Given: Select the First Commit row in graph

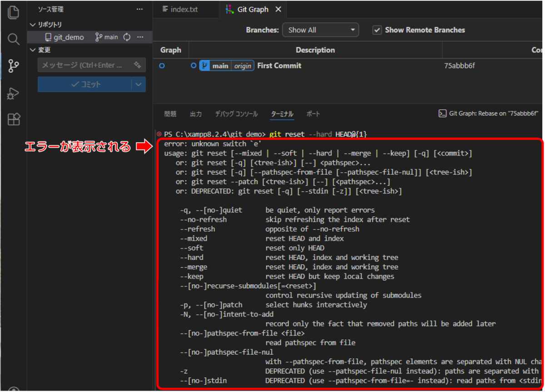Looking at the screenshot, I should coord(279,66).
